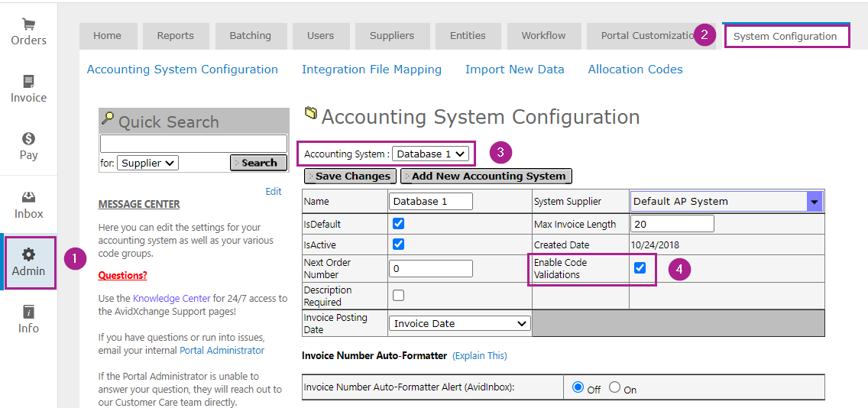Open the Accounting System Database 1 dropdown
This screenshot has width=868, height=408.
point(431,154)
